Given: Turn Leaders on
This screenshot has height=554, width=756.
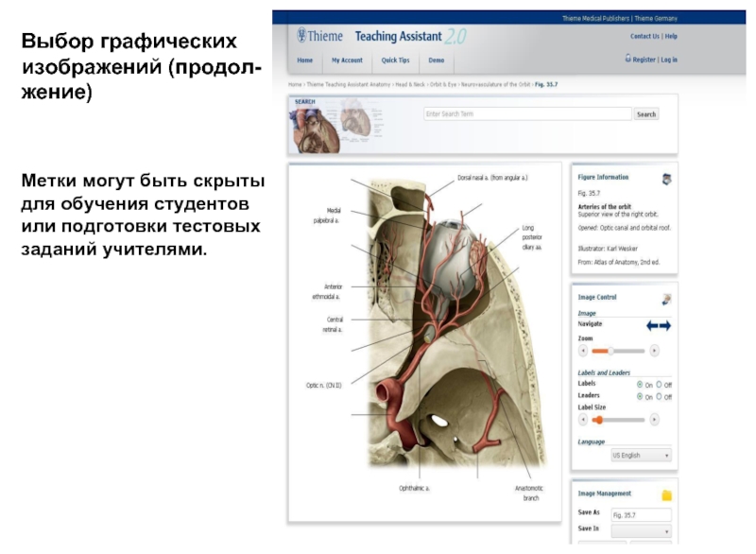Looking at the screenshot, I should pos(640,396).
